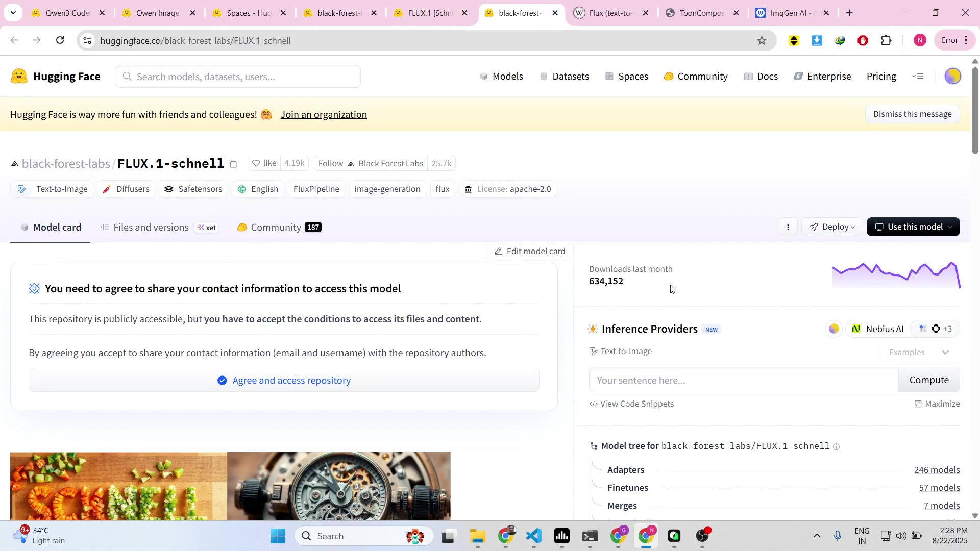The width and height of the screenshot is (980, 551).
Task: Click the search models, datasets, users field
Action: click(x=238, y=77)
